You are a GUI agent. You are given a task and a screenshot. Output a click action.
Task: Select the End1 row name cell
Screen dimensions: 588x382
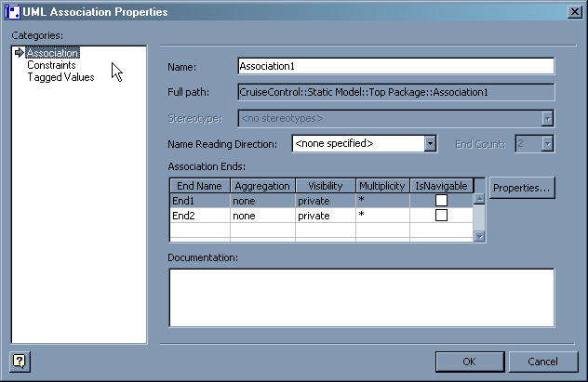pos(199,200)
